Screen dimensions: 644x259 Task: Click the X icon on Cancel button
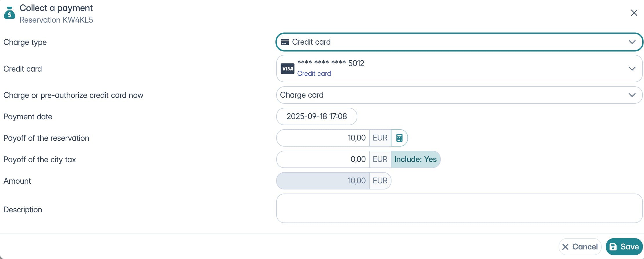point(565,247)
